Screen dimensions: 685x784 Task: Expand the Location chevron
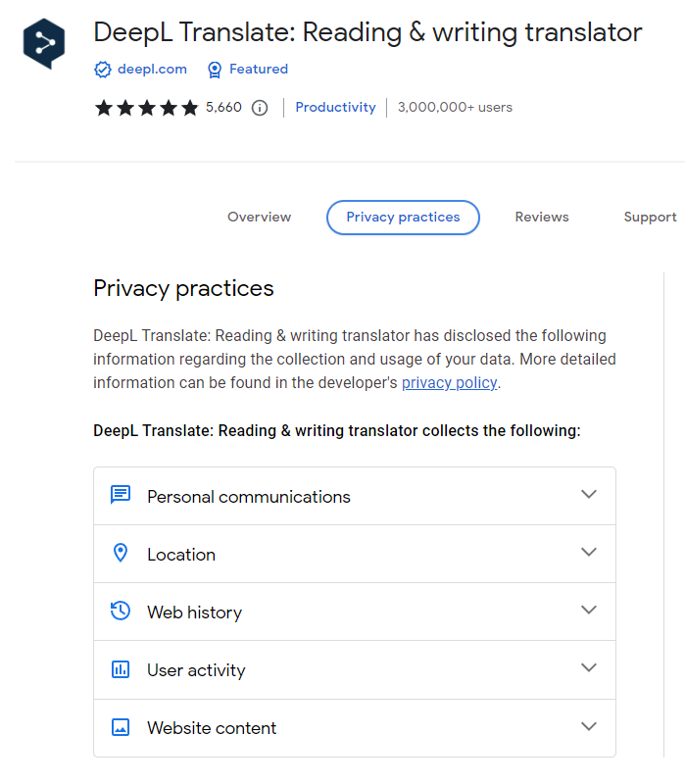click(589, 552)
